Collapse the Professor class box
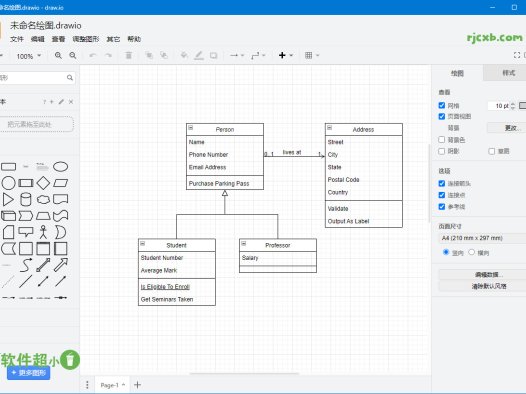The width and height of the screenshot is (526, 394). click(244, 243)
